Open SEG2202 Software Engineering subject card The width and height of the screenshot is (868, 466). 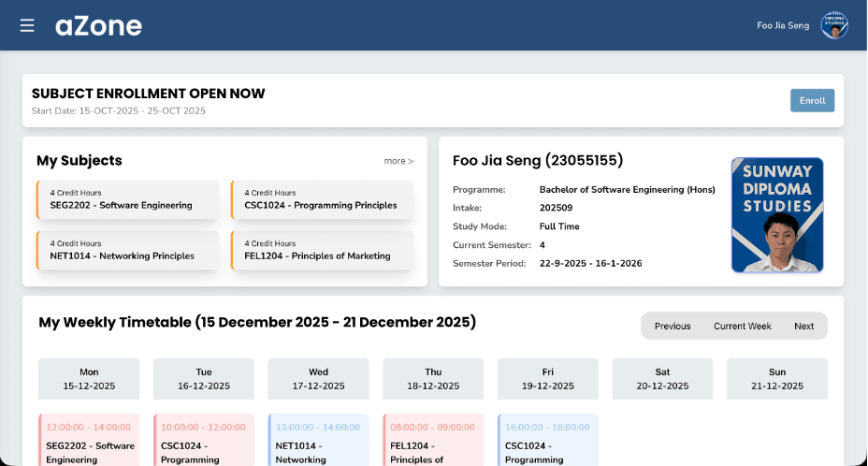128,199
